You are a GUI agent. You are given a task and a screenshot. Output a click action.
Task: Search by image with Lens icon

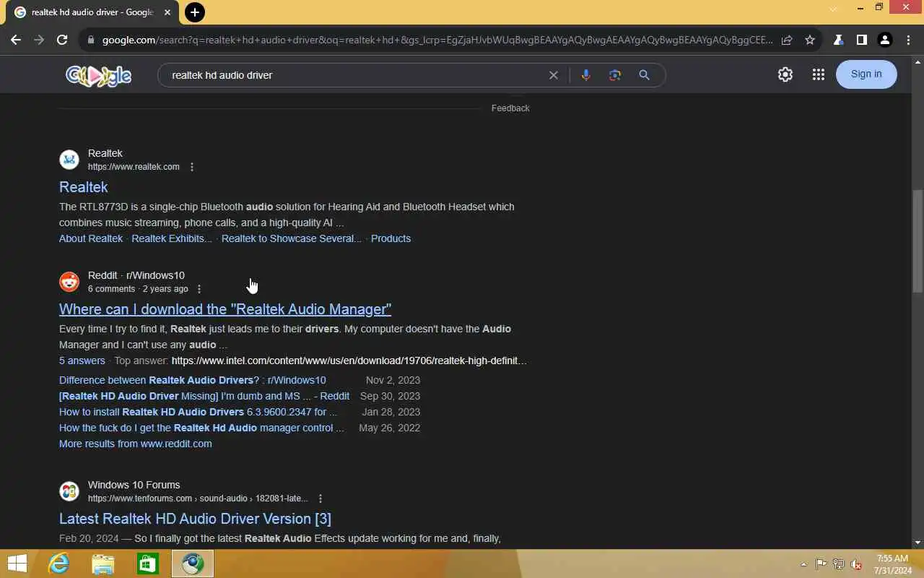615,75
